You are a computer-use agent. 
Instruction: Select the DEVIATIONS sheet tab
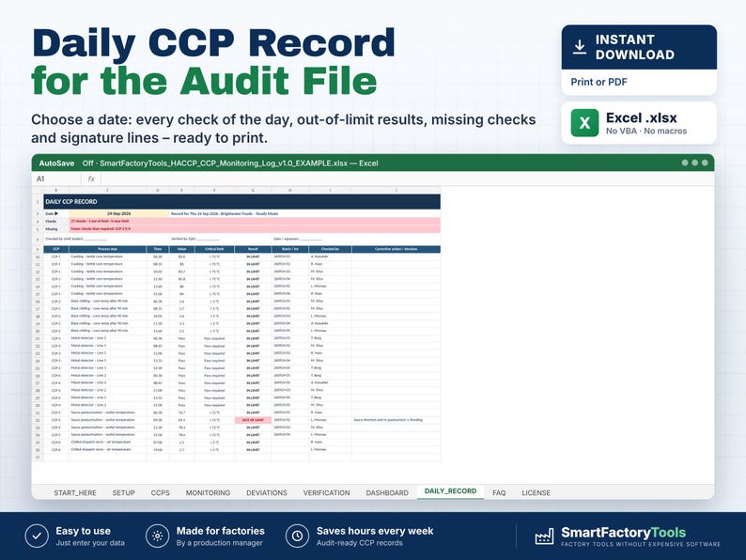(267, 493)
